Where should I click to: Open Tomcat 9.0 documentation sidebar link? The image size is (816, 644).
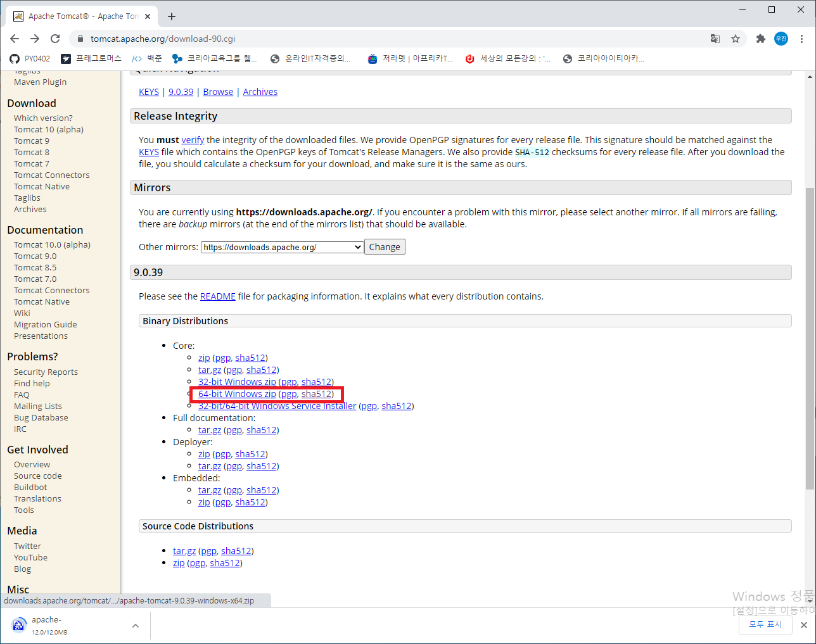[x=35, y=256]
